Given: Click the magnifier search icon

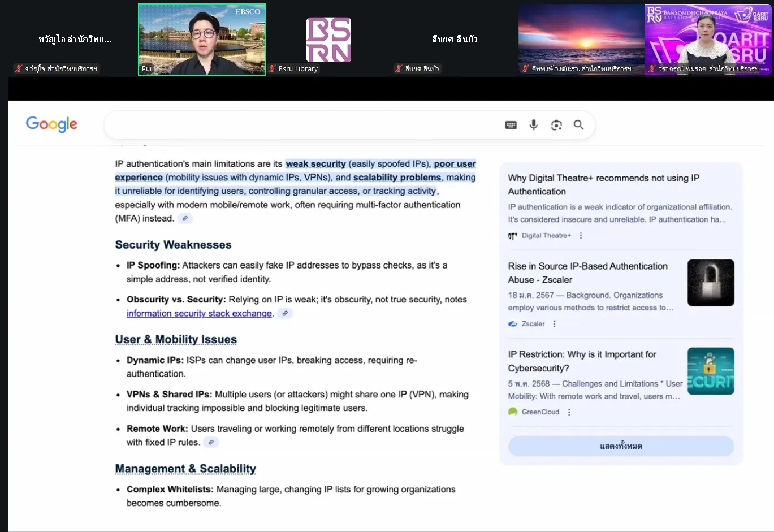Looking at the screenshot, I should (x=578, y=125).
